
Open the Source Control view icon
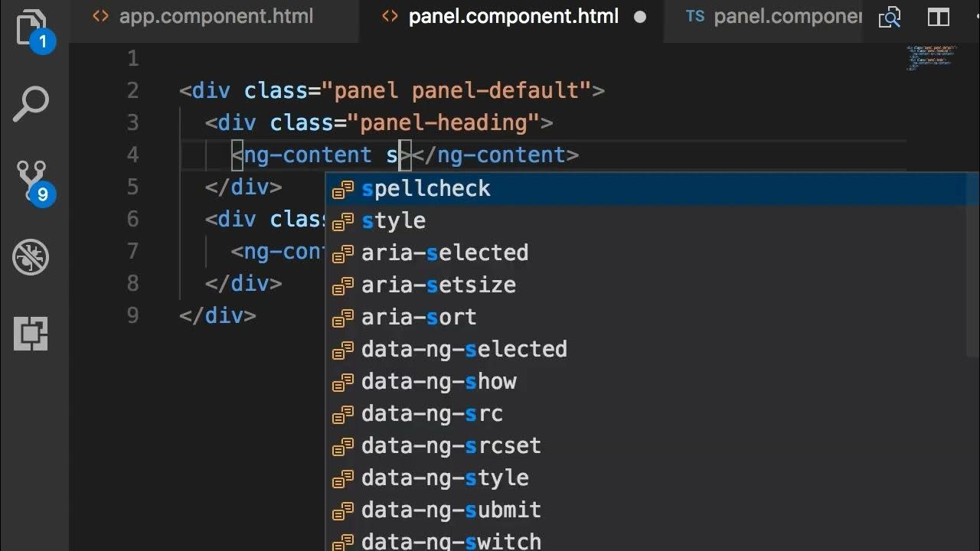click(31, 181)
